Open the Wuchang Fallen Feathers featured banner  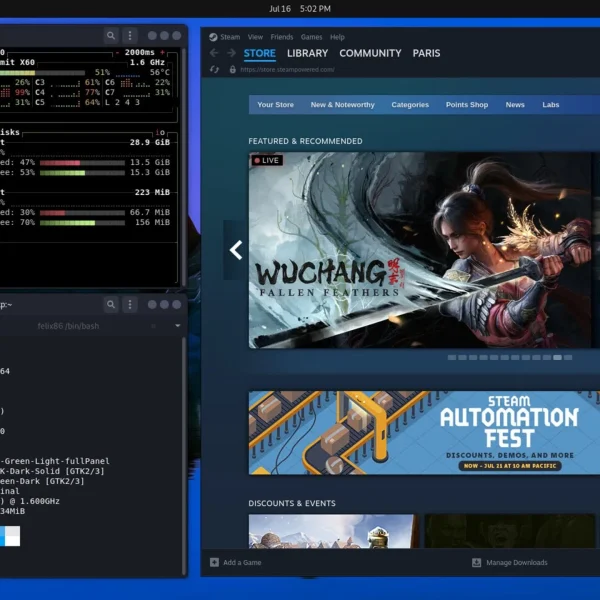tap(420, 250)
